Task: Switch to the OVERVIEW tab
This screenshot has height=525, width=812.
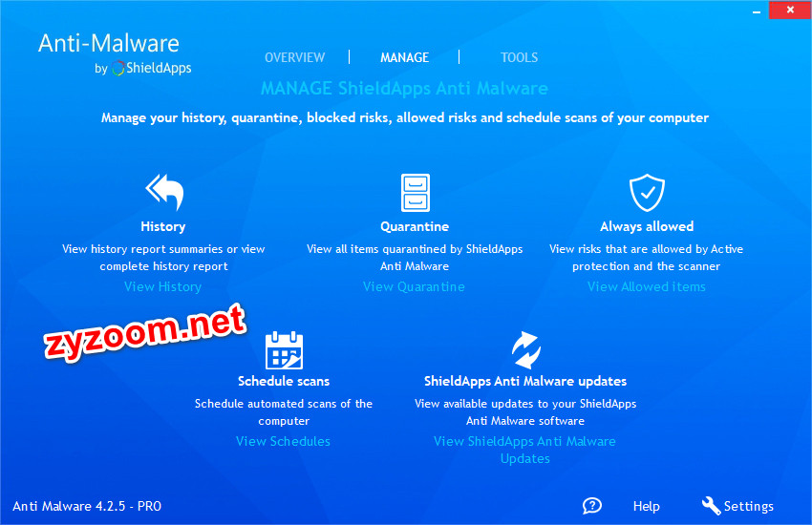Action: pos(294,57)
